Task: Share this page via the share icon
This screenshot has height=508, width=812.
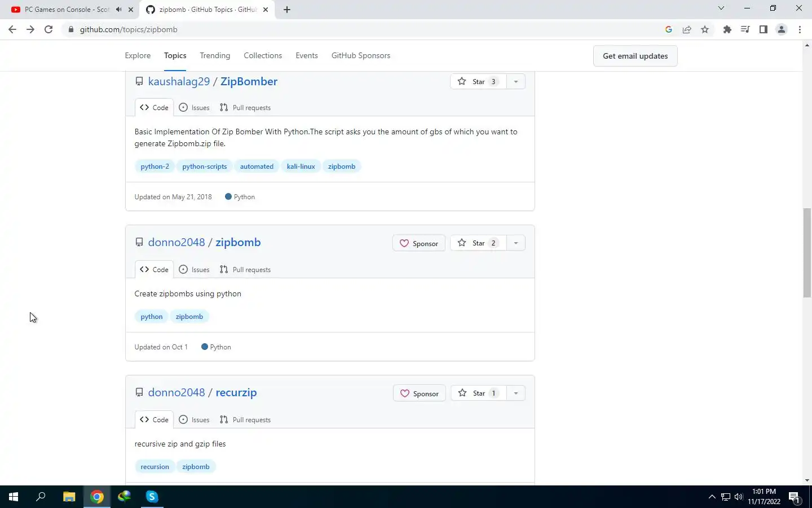Action: click(687, 29)
